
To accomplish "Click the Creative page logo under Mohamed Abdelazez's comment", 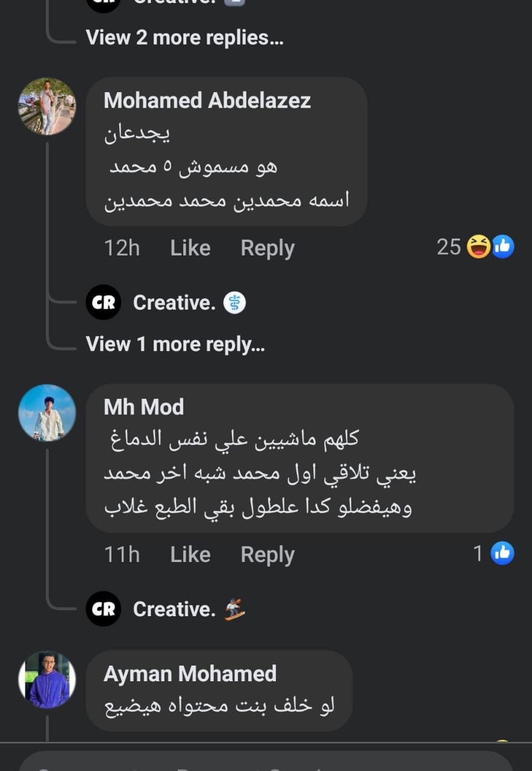I will 104,302.
